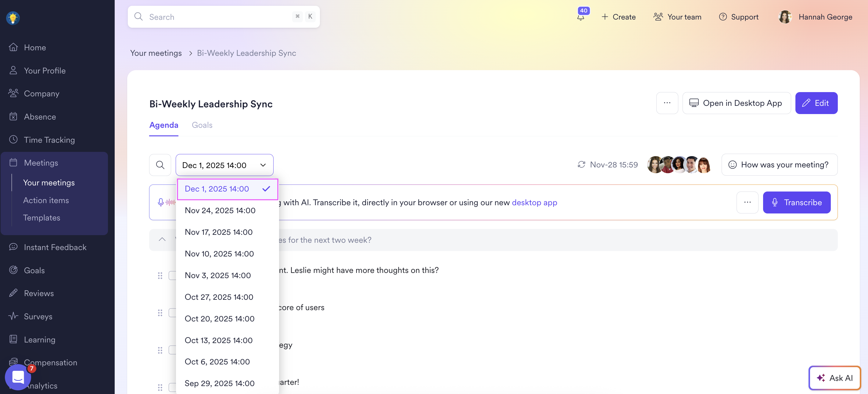The height and width of the screenshot is (394, 868).
Task: Click the Instant Feedback sidebar icon
Action: [13, 247]
